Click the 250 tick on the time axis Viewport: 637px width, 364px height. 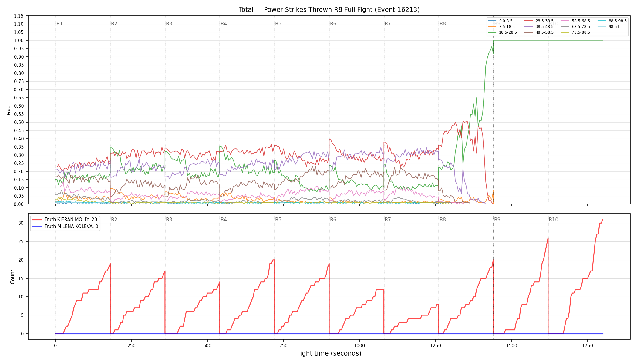(131, 345)
